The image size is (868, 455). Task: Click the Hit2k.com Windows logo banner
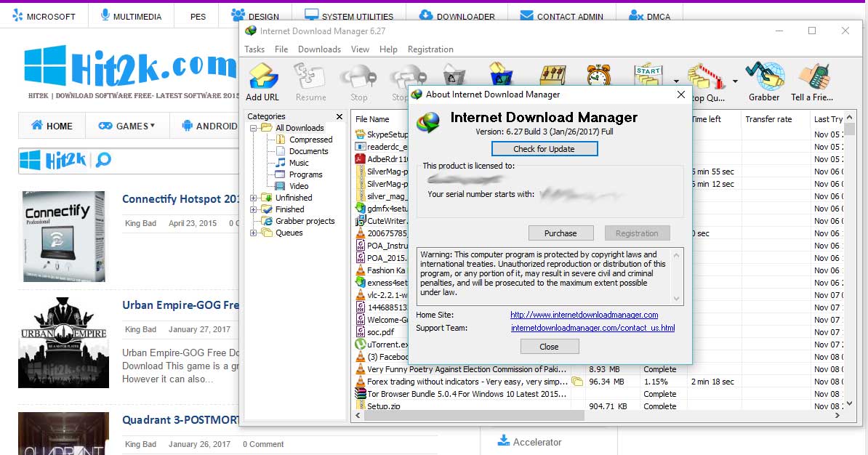tap(131, 66)
